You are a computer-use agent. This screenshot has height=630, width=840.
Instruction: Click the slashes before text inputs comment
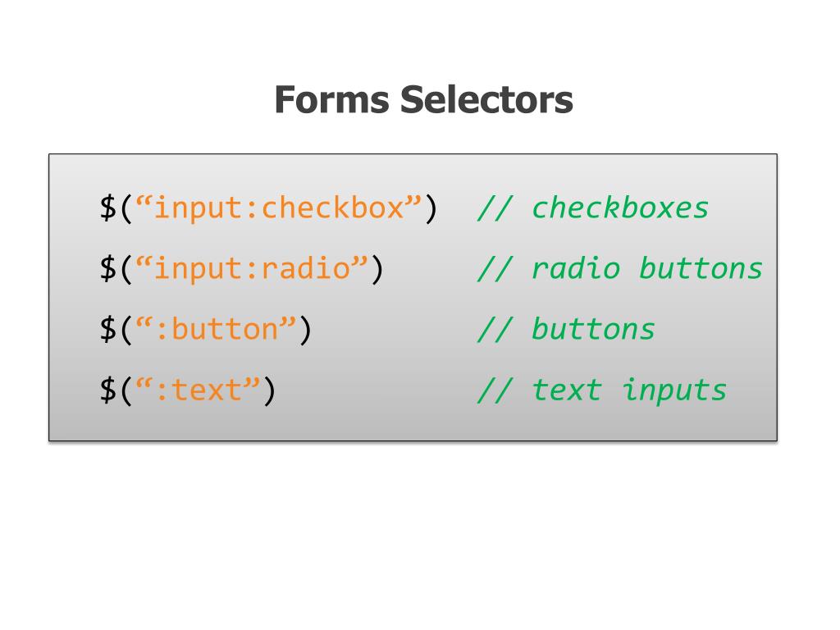point(495,390)
